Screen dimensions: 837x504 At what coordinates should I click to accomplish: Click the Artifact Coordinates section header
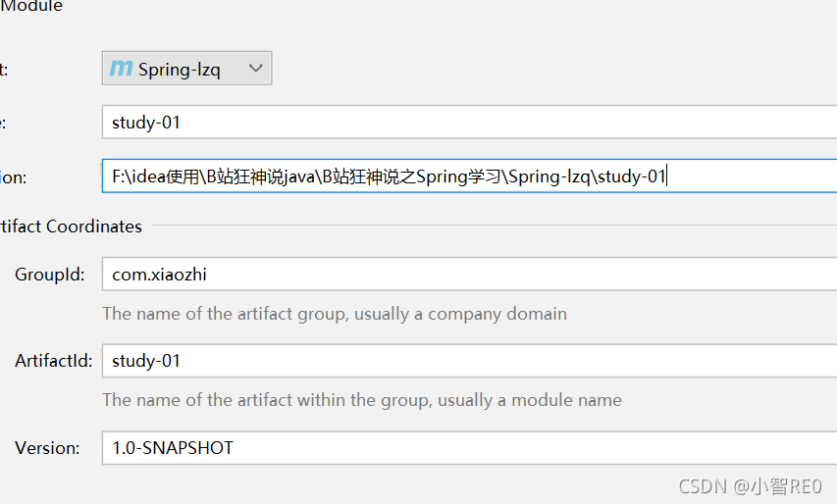(71, 227)
